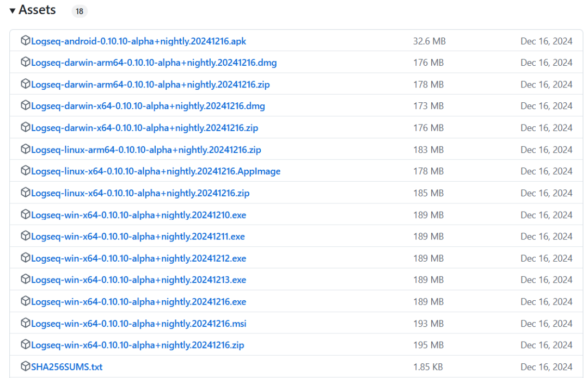Image resolution: width=588 pixels, height=378 pixels.
Task: Download Logseq-linux-x64 nightly zip
Action: [140, 193]
